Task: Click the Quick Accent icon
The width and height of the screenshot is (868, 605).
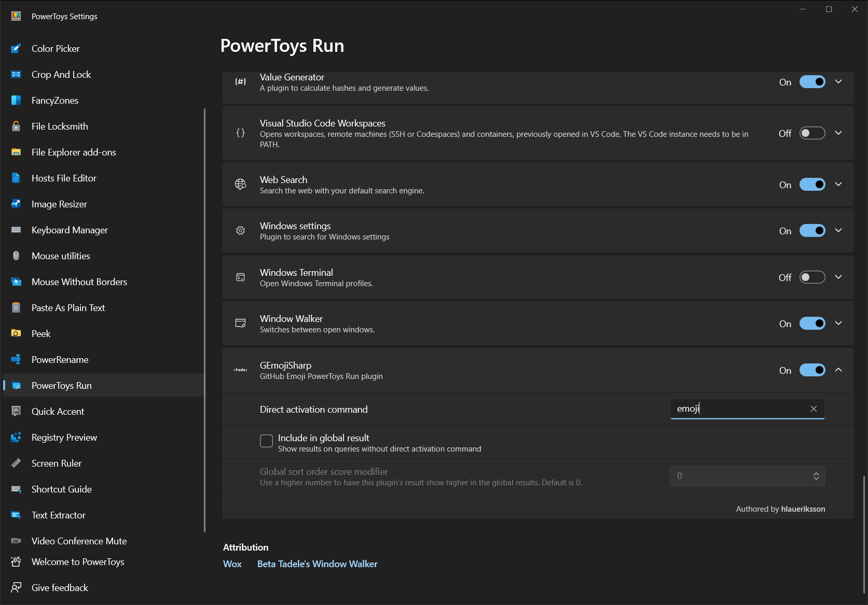Action: tap(16, 412)
